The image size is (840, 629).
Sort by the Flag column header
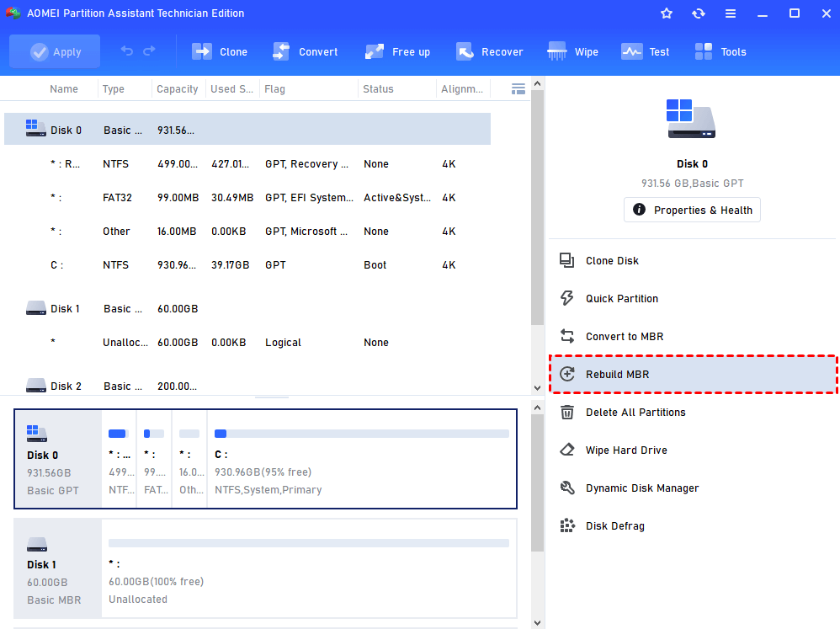coord(275,89)
